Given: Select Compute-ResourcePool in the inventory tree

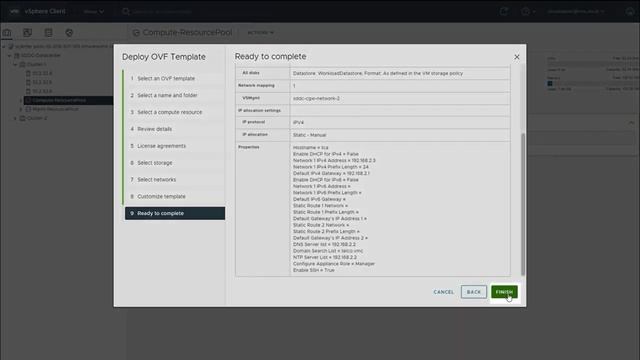Looking at the screenshot, I should [60, 100].
